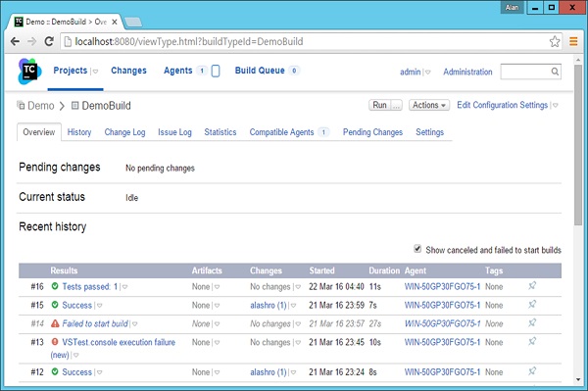
Task: Click the search magnifier icon
Action: coord(555,72)
